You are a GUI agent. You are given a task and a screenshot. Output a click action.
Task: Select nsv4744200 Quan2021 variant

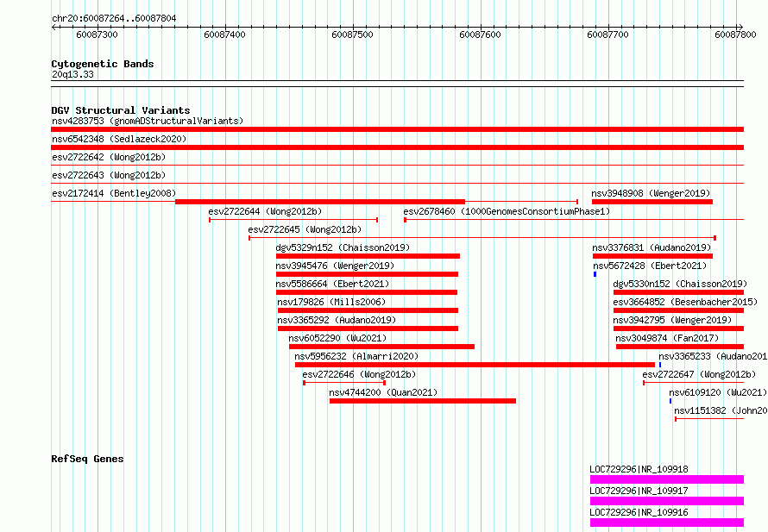(383, 392)
